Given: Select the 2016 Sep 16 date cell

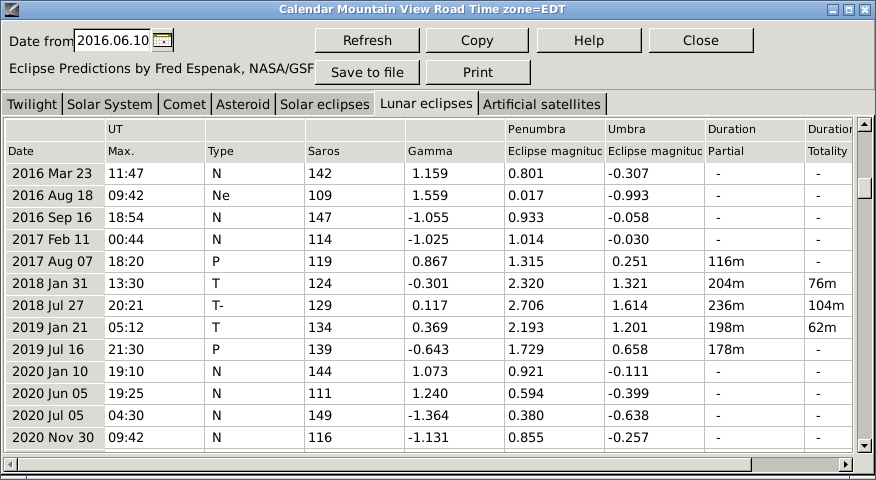Looking at the screenshot, I should pos(55,217).
